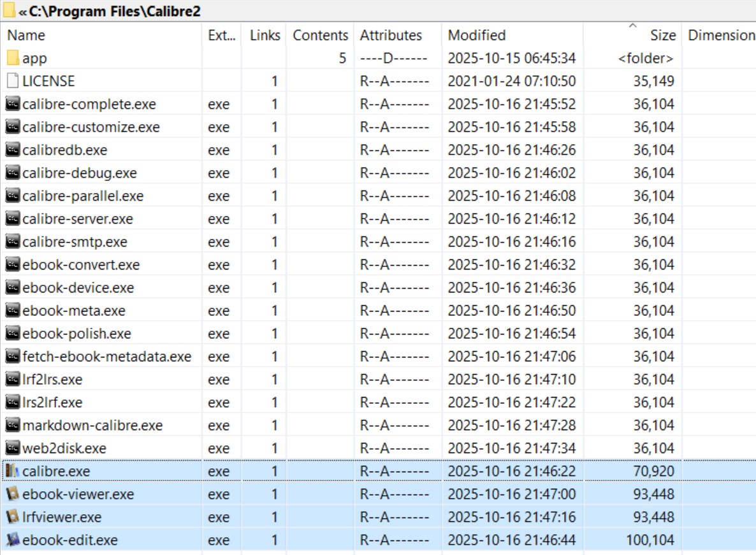The width and height of the screenshot is (756, 555).
Task: Click the calibre-smtp.exe icon
Action: coord(13,241)
